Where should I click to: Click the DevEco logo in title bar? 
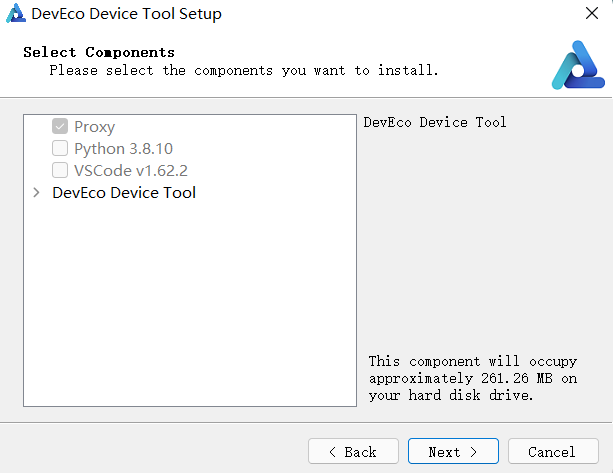pos(16,14)
